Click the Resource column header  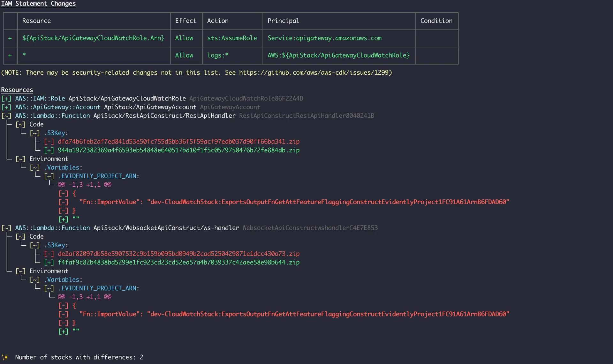[x=36, y=21]
